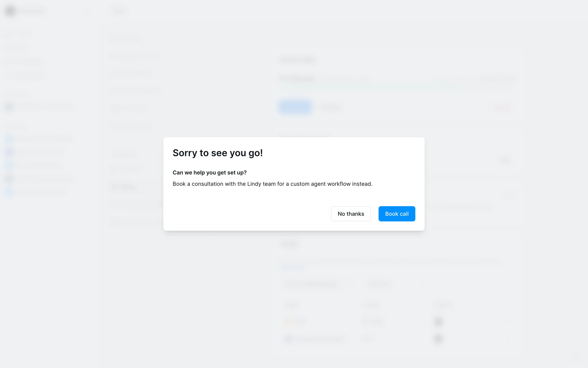The height and width of the screenshot is (368, 588).
Task: Follow the blurred blue link below the dialog
Action: click(292, 267)
